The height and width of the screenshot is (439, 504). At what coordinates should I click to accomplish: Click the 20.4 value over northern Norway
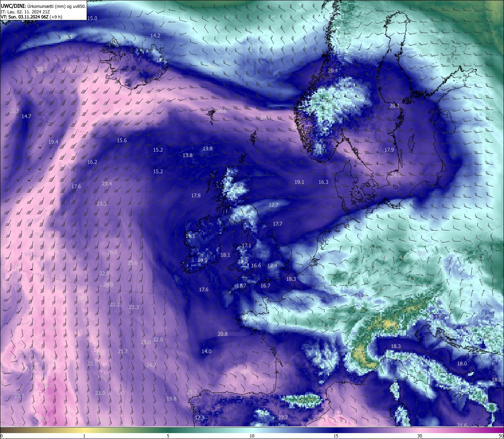[333, 70]
